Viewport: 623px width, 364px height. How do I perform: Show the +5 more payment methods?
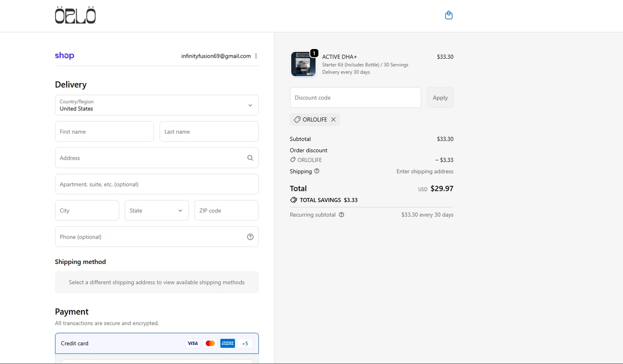click(x=245, y=343)
